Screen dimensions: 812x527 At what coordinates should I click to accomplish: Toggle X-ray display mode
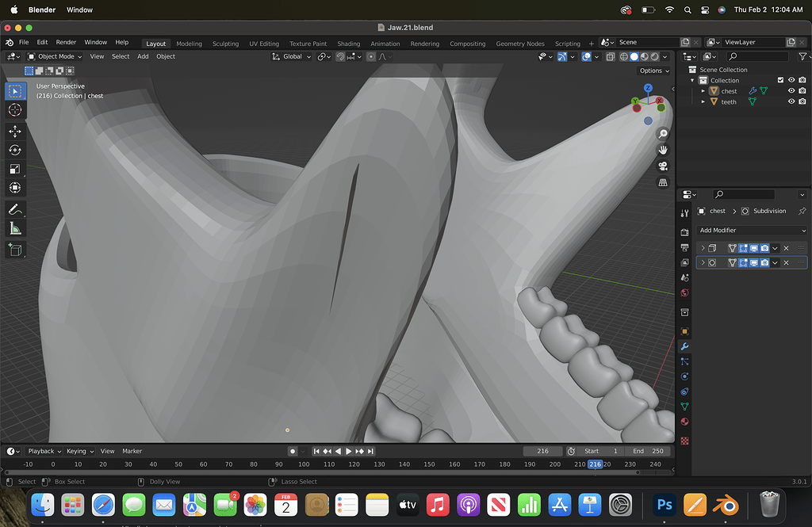[611, 57]
